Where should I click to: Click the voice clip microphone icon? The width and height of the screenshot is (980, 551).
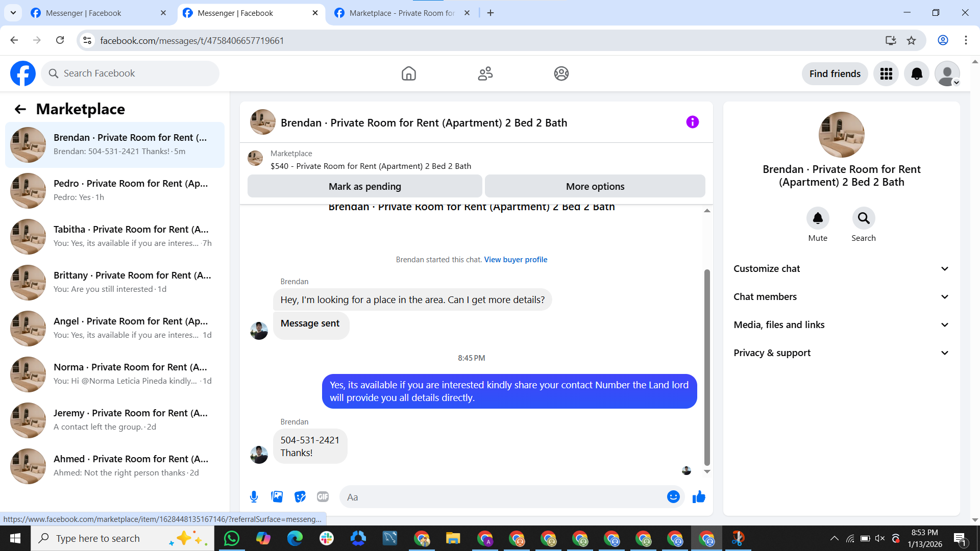(x=254, y=496)
